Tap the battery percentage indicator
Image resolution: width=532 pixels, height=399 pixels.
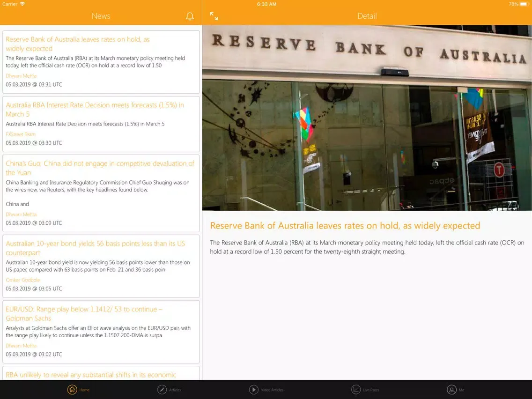[513, 4]
